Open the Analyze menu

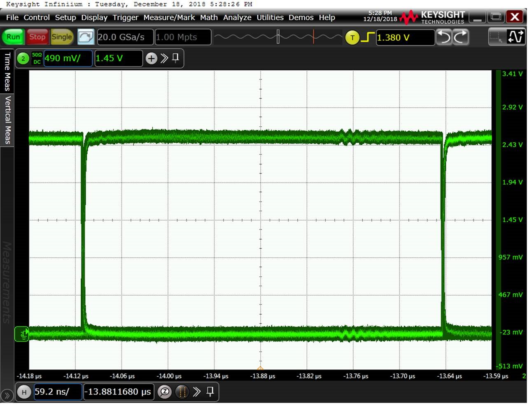click(237, 17)
